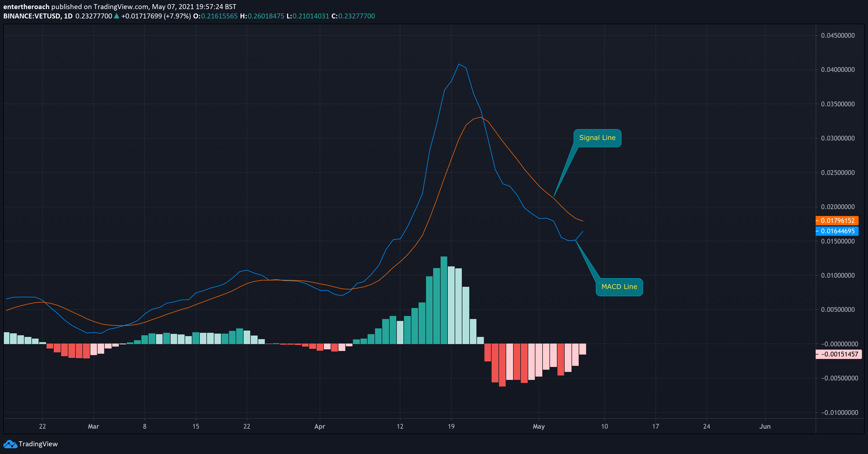Click the 8 date label on time axis
The width and height of the screenshot is (868, 454).
(x=145, y=426)
